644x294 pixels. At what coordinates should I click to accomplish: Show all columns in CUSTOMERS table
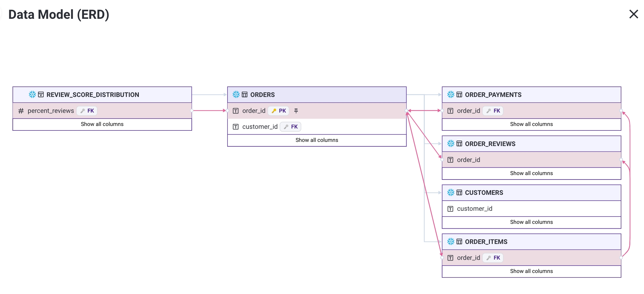click(x=531, y=222)
